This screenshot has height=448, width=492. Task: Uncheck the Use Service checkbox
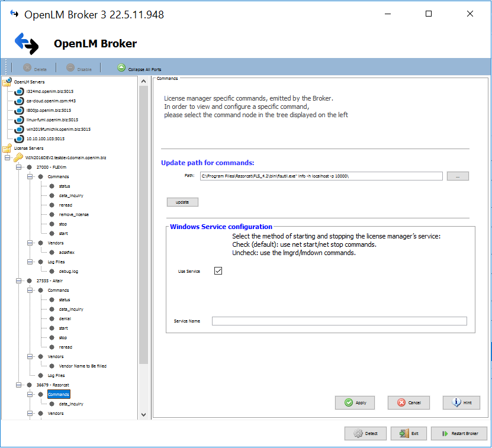tap(218, 270)
